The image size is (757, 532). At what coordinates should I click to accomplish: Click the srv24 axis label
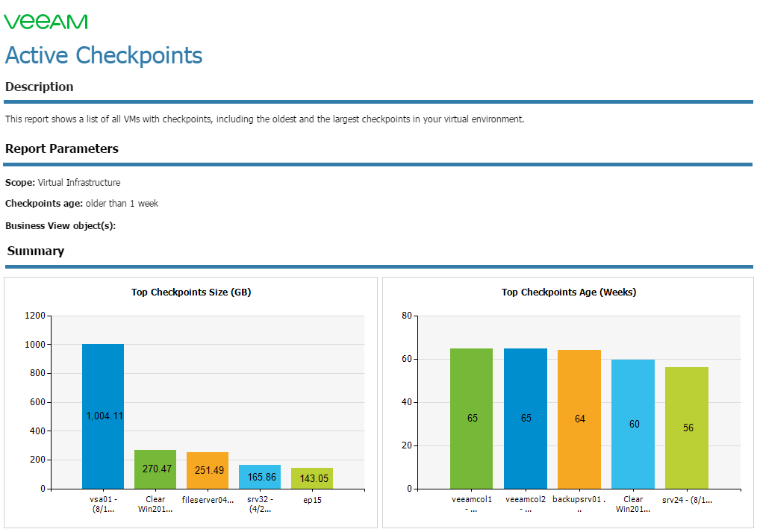coord(687,500)
